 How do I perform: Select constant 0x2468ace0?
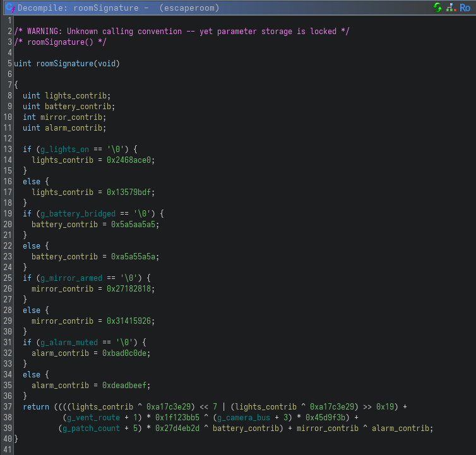(x=129, y=160)
